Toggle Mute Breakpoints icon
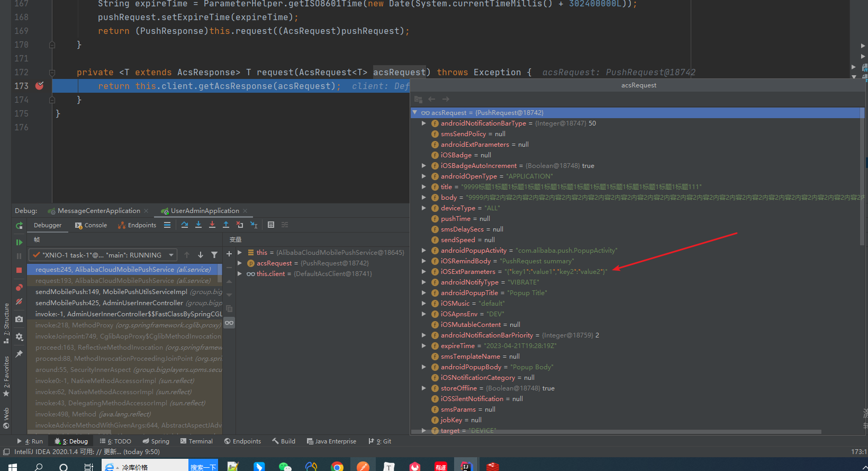The width and height of the screenshot is (868, 471). pyautogui.click(x=19, y=301)
